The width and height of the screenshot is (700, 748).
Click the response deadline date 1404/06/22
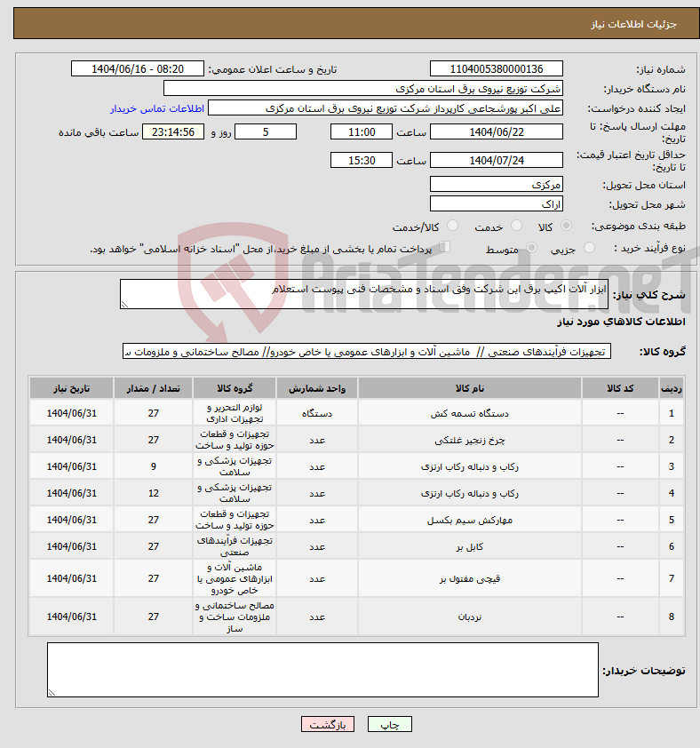(x=497, y=132)
